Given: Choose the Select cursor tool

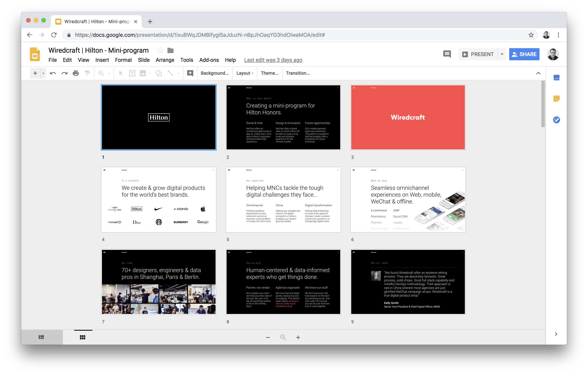Looking at the screenshot, I should tap(121, 73).
